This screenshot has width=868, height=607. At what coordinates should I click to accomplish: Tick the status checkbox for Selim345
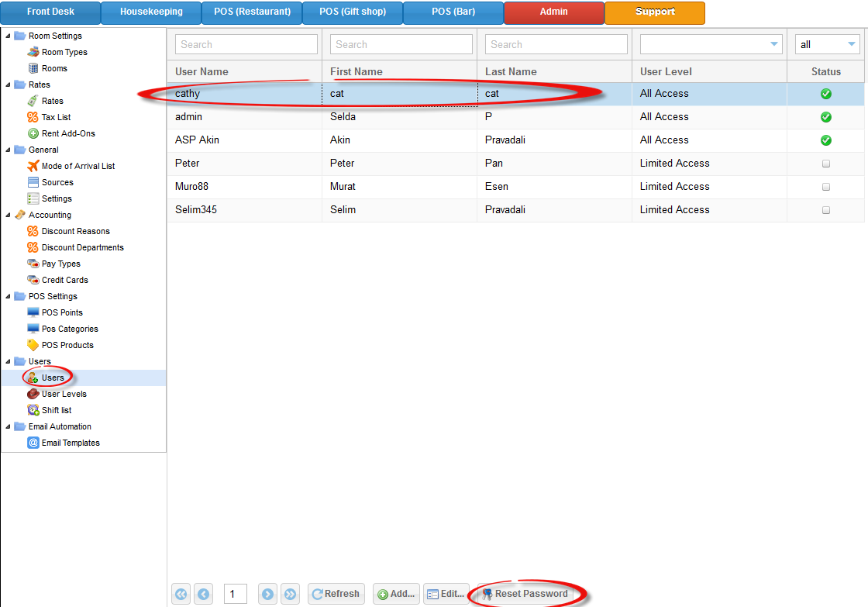825,210
